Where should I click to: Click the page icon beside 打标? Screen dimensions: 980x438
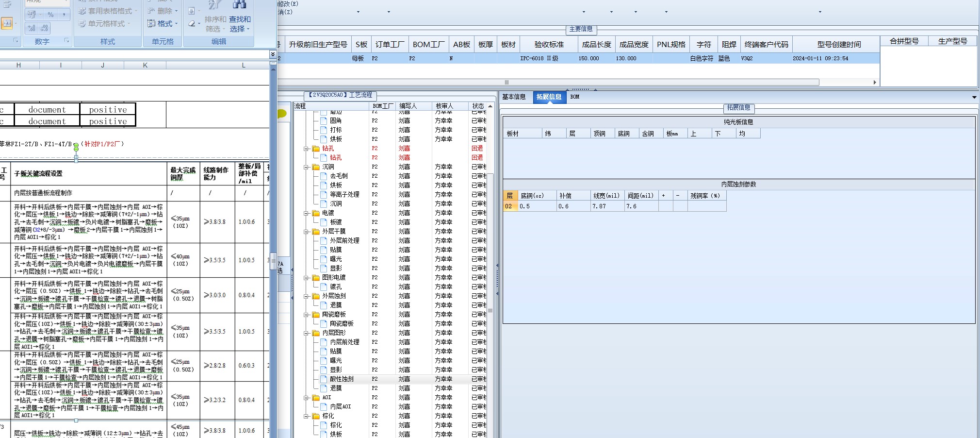(324, 130)
